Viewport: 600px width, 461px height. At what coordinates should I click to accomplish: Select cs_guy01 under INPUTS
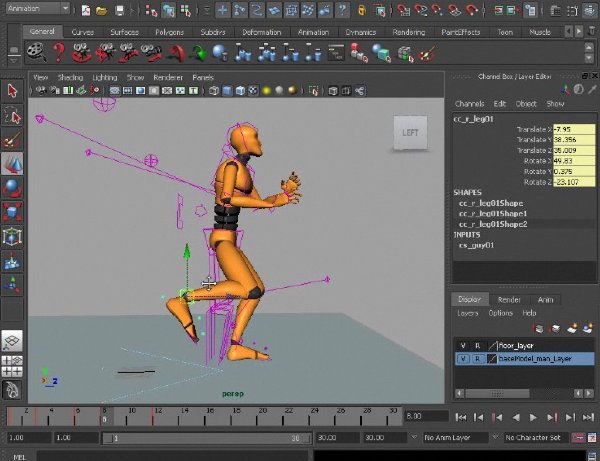tap(476, 245)
